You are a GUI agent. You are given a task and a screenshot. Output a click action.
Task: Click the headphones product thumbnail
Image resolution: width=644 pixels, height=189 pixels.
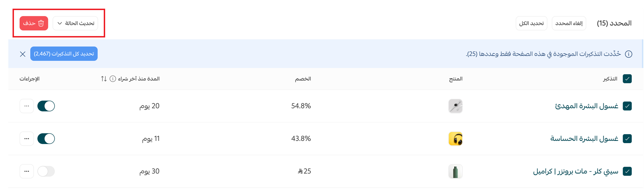(455, 138)
